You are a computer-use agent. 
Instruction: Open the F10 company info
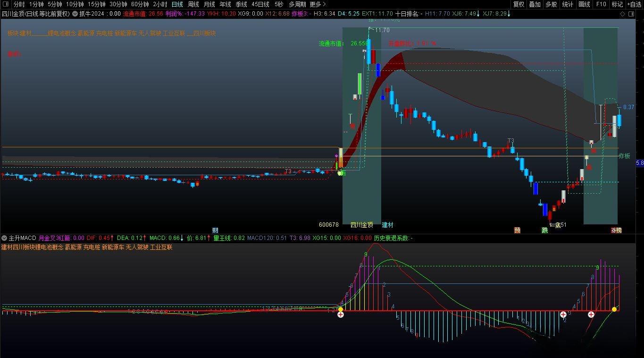point(601,4)
